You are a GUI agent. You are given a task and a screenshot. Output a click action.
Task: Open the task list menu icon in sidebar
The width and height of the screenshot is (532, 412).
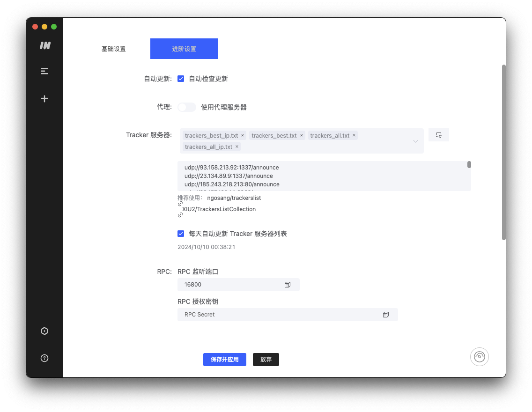point(44,71)
